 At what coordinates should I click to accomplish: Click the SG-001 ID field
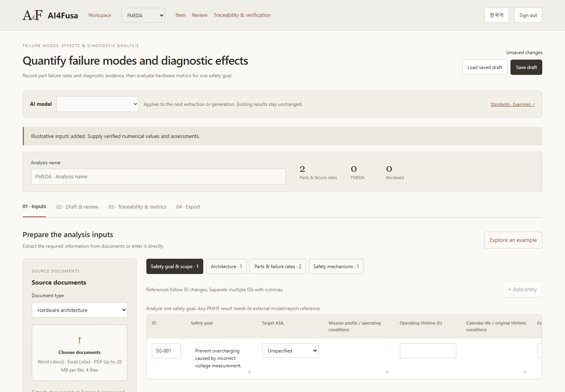coord(166,350)
